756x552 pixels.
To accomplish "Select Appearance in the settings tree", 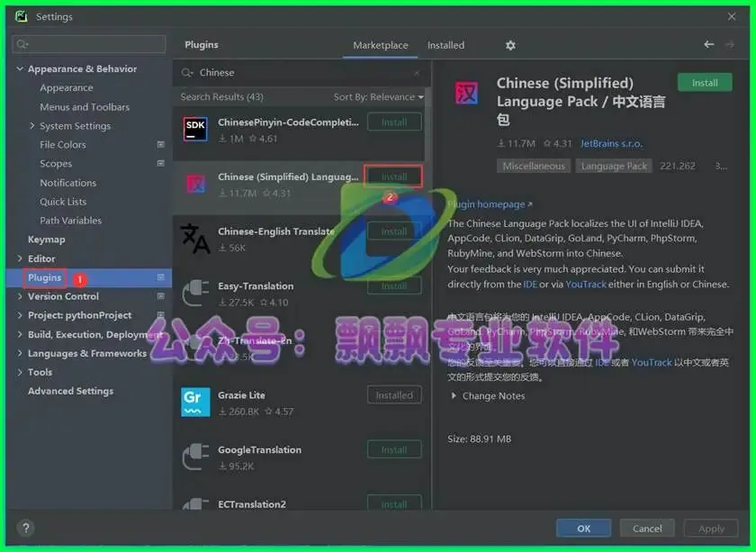I will [x=67, y=88].
